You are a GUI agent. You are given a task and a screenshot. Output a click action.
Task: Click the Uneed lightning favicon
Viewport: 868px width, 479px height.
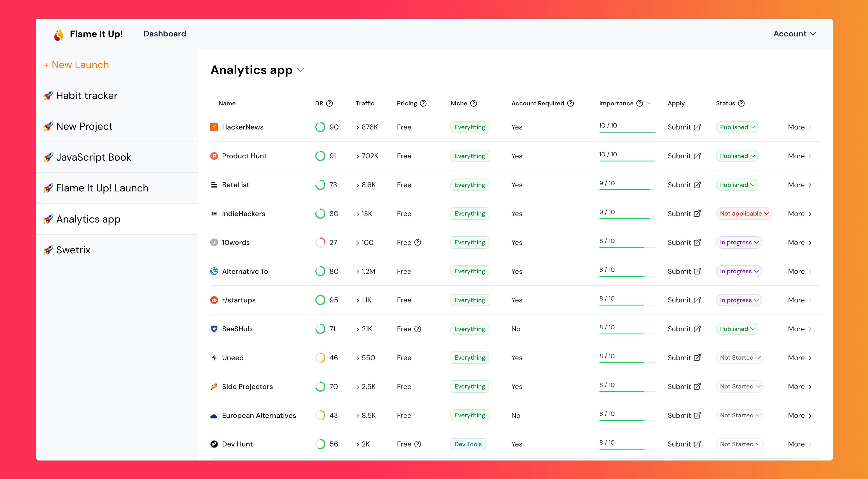point(214,358)
